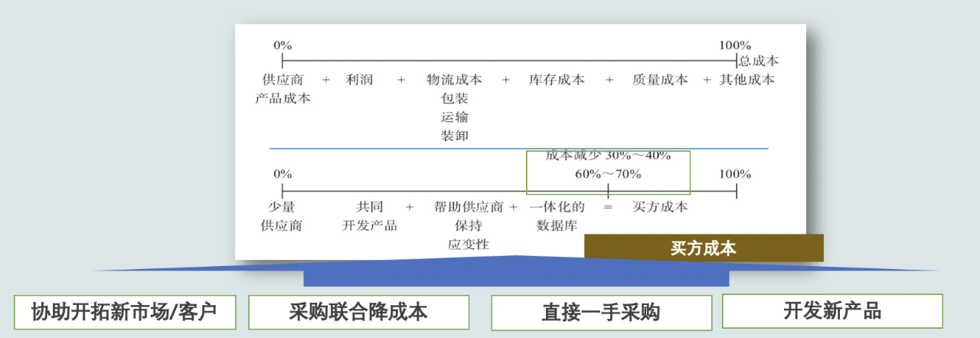Select the 采购联合降成本 box

pos(358,312)
